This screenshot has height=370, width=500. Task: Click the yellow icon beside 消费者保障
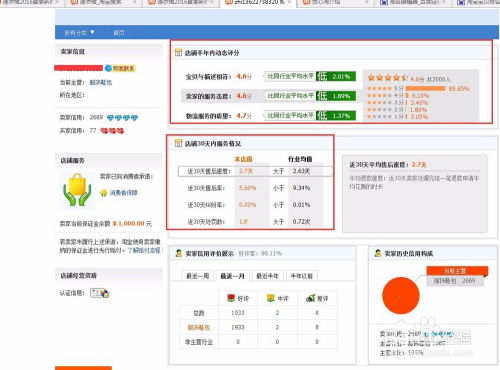pos(104,193)
